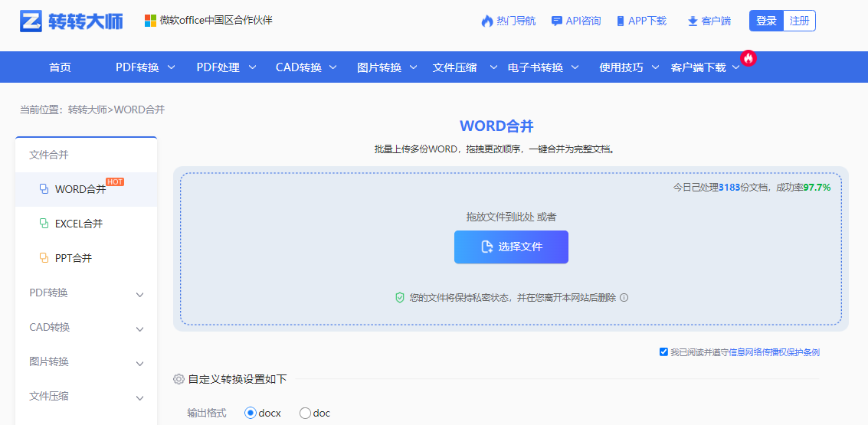Open the 电子书转换 top menu item

point(536,67)
